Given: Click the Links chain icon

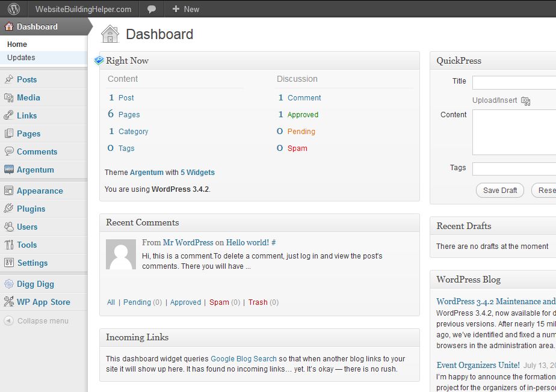Looking at the screenshot, I should [x=9, y=115].
